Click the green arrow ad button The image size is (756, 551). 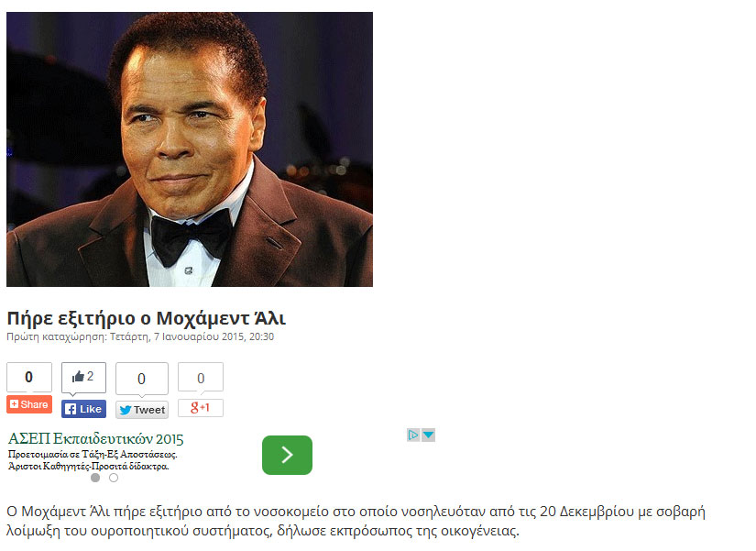[x=288, y=455]
